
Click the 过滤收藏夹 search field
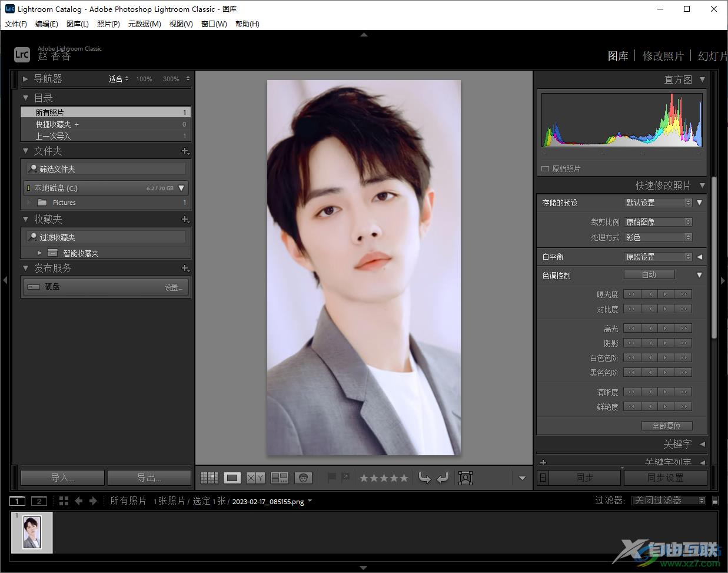tap(107, 237)
